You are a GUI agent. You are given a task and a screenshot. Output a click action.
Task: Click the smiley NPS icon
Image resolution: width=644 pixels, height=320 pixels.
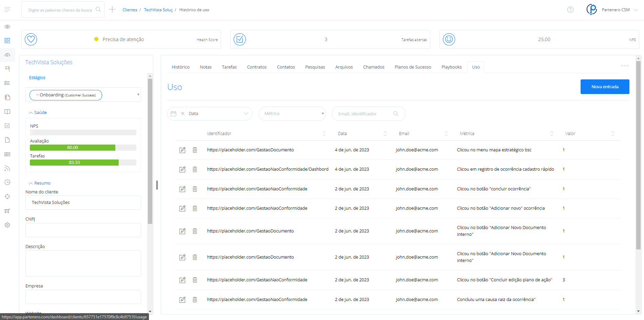pos(449,39)
